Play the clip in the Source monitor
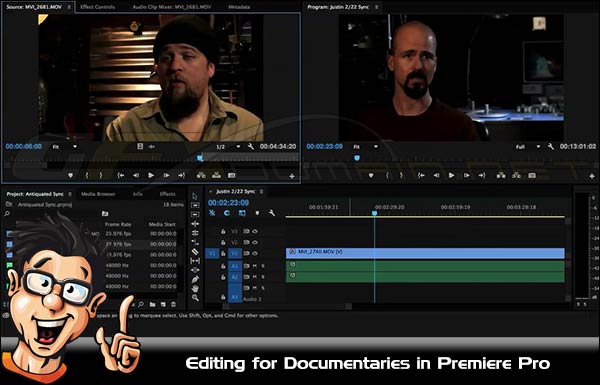The height and width of the screenshot is (385, 600). coord(151,175)
